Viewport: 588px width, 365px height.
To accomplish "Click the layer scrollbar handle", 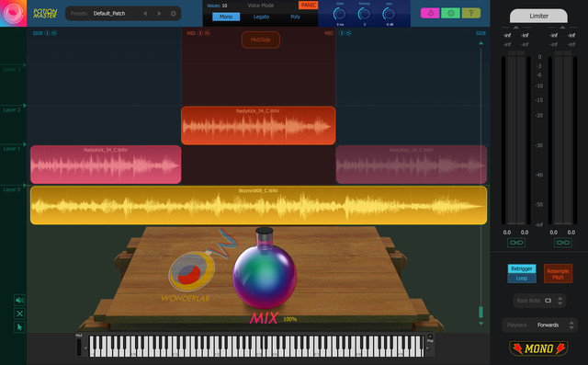I will click(x=481, y=312).
